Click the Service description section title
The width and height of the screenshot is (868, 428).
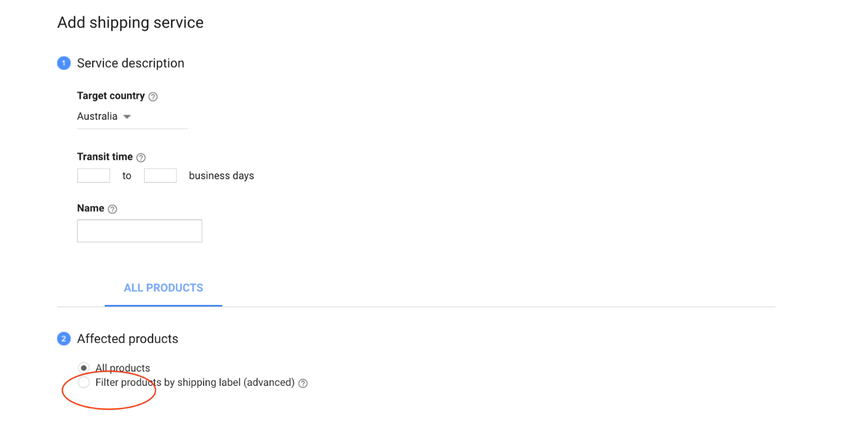(131, 63)
